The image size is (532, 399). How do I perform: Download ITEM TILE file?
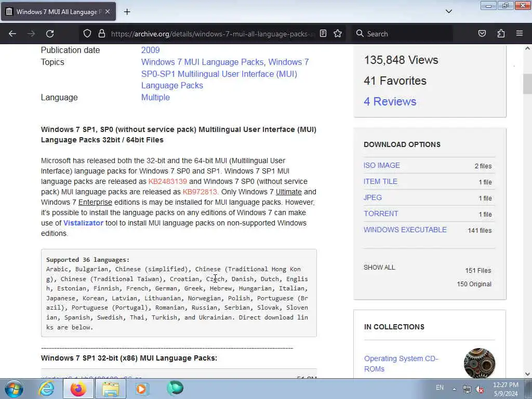(380, 181)
